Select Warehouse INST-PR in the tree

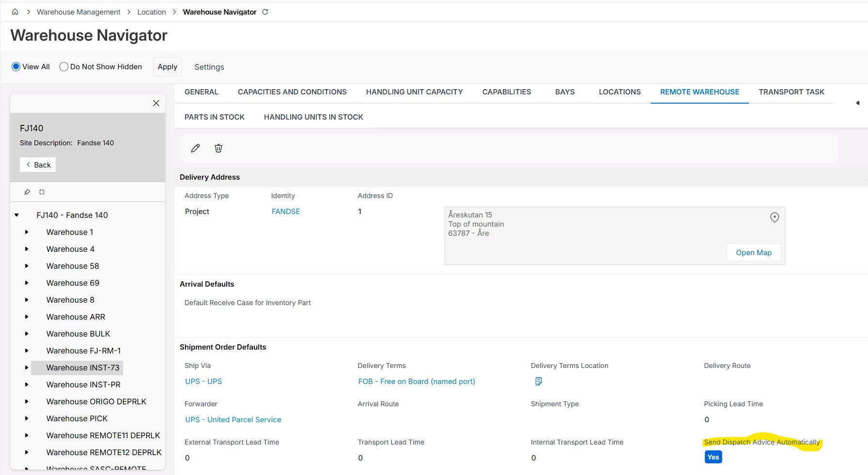pos(83,384)
